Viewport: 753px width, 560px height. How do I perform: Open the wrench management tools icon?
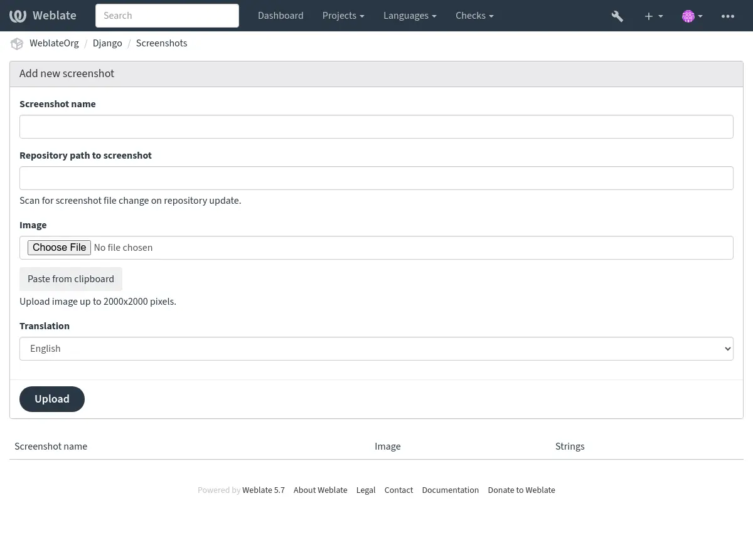[617, 16]
